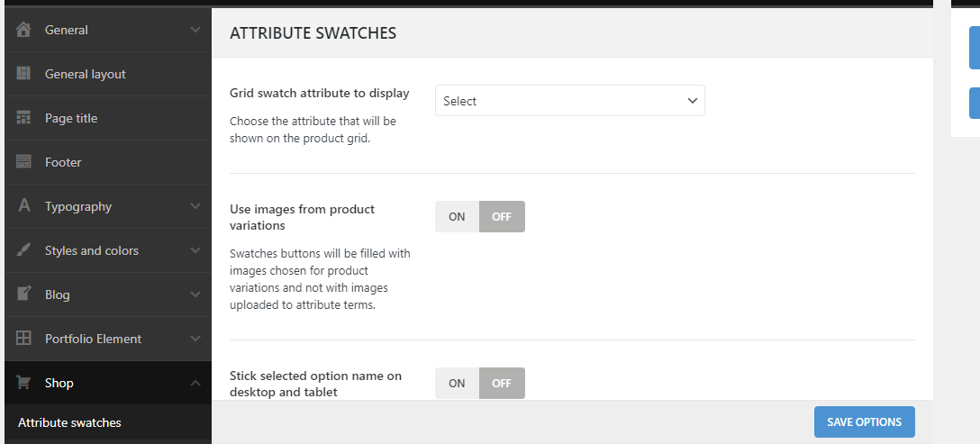
Task: Click the Styles and colors brush icon
Action: click(24, 250)
